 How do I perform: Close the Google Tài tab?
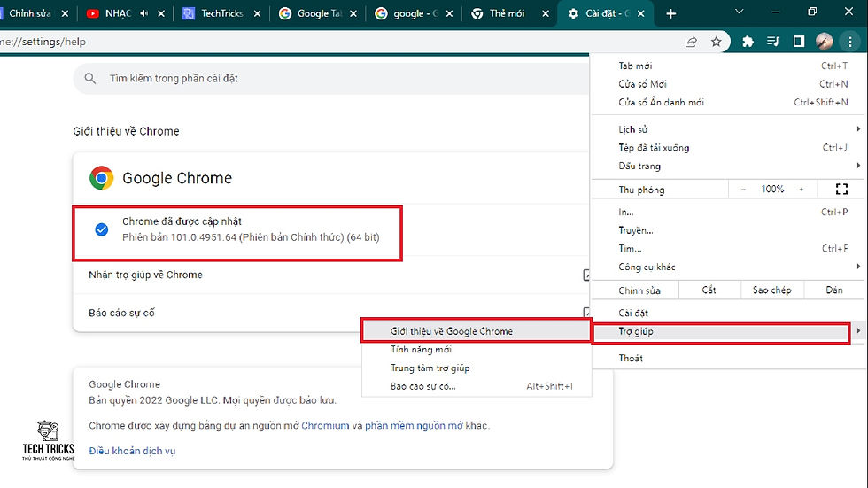(x=353, y=14)
